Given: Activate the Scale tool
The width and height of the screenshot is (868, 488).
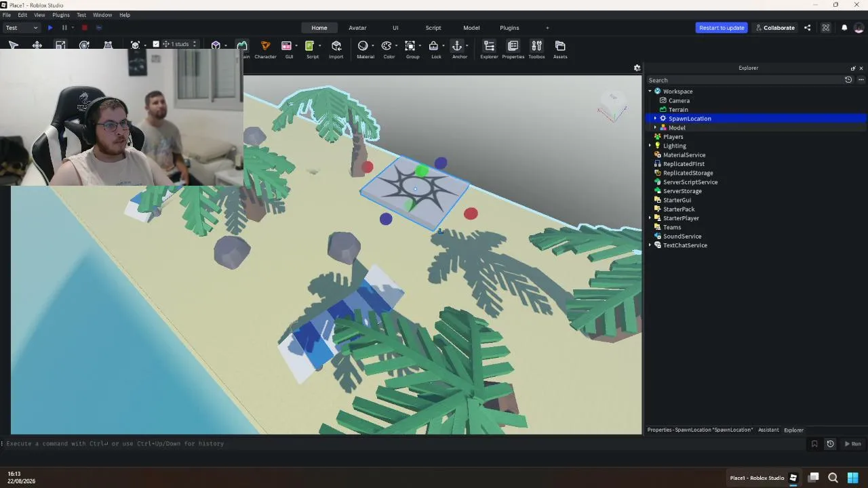Looking at the screenshot, I should [60, 45].
